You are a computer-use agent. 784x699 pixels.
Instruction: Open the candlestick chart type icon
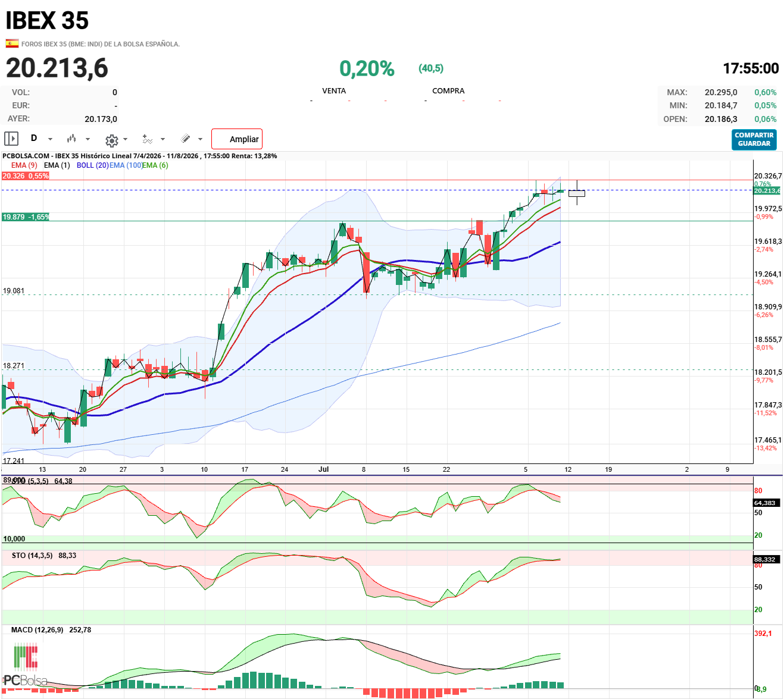click(71, 139)
